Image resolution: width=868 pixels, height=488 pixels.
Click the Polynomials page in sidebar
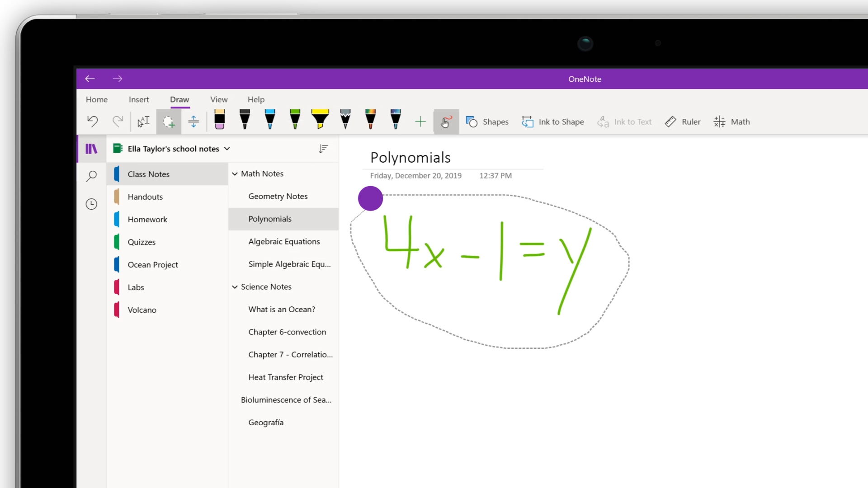tap(269, 218)
